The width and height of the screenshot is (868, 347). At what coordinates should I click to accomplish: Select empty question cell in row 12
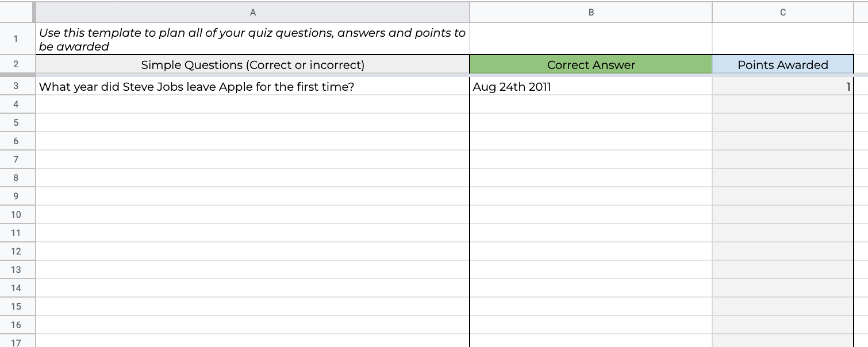253,251
